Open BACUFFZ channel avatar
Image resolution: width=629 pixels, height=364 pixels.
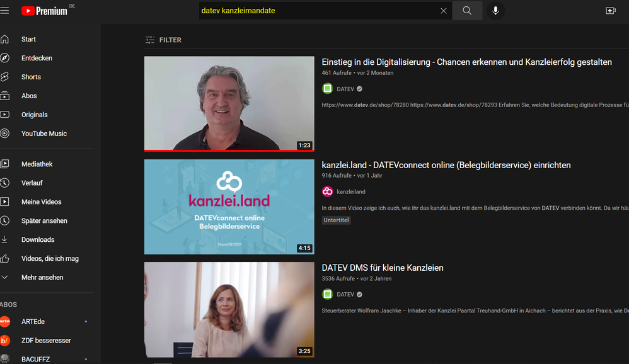point(5,359)
